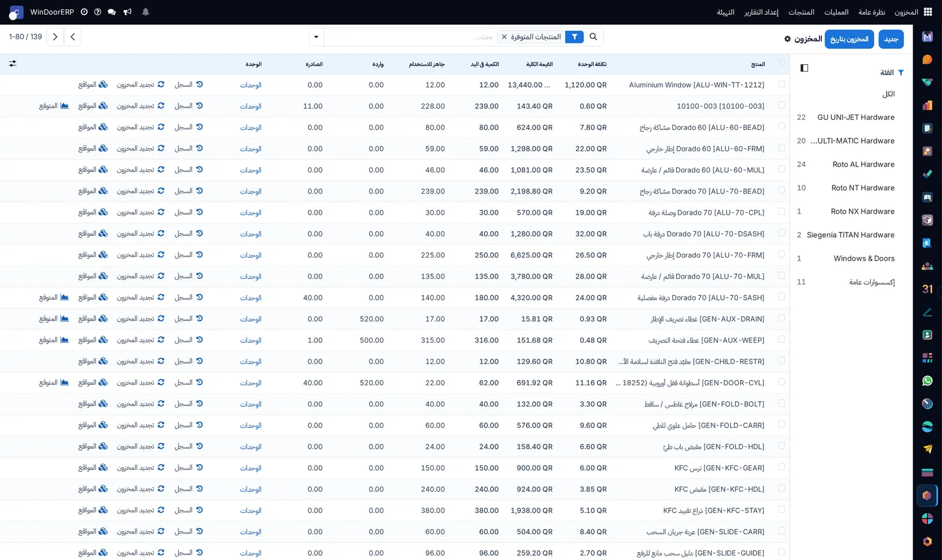Viewport: 942px width, 560px height.
Task: Toggle the category side panel icon
Action: point(804,68)
